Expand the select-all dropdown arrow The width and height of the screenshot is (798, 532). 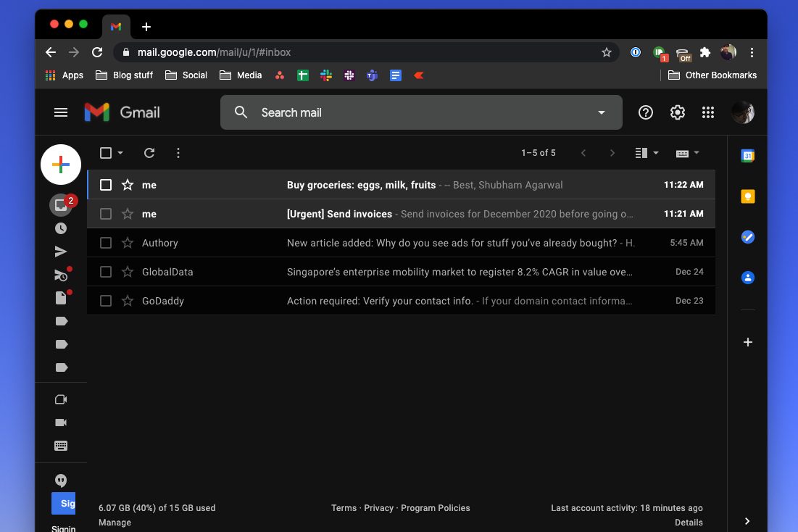(120, 153)
